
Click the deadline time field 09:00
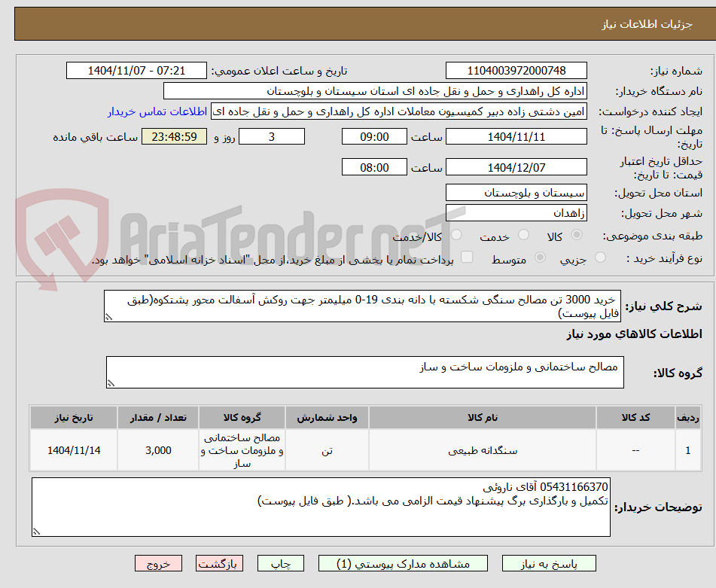tap(374, 136)
